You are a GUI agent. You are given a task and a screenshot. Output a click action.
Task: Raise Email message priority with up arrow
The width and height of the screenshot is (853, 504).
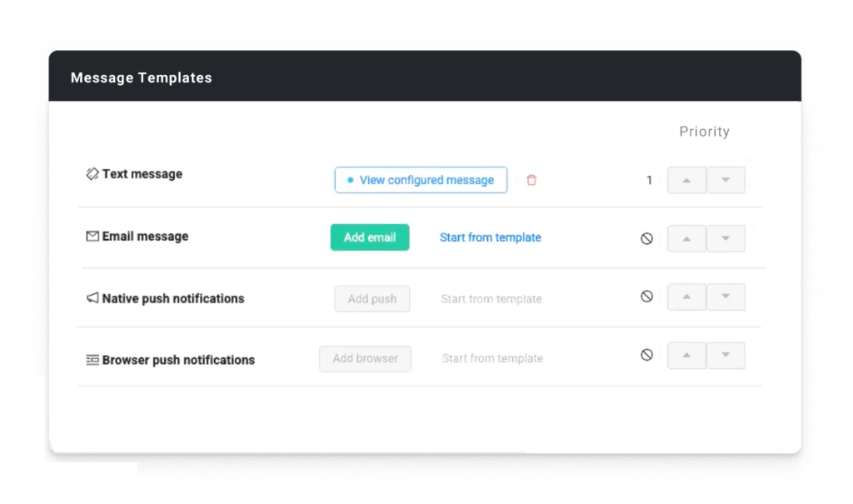point(686,238)
